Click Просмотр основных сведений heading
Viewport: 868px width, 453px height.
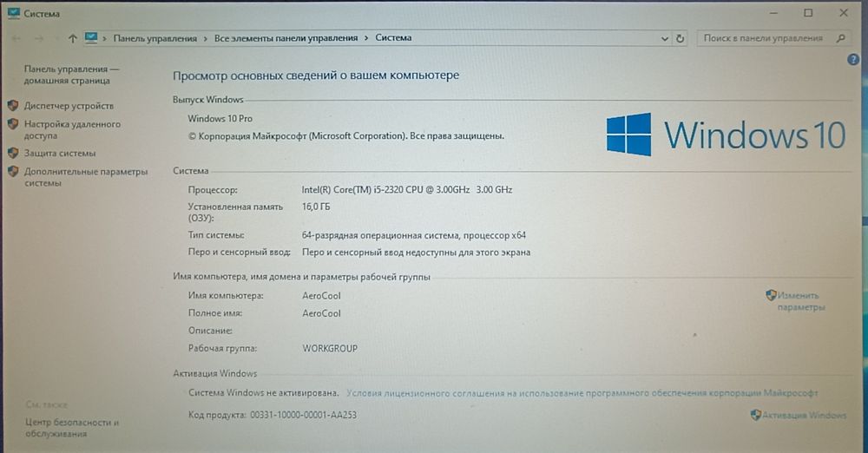coord(316,75)
